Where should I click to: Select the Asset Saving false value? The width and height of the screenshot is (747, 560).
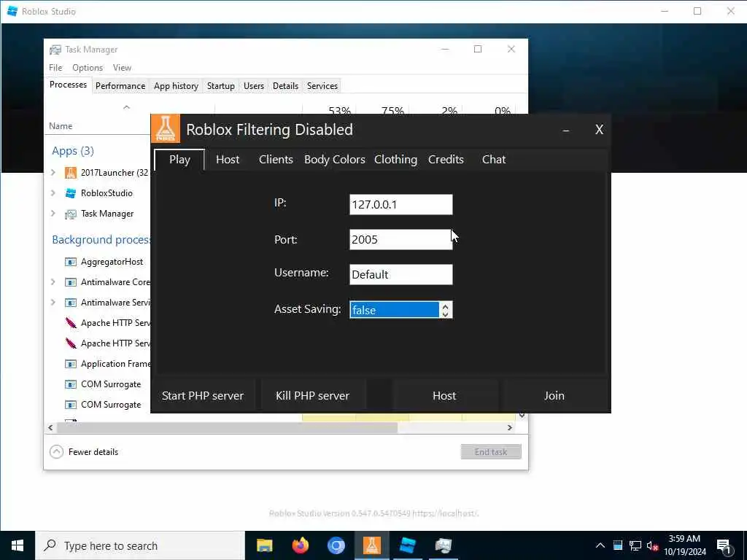[394, 310]
